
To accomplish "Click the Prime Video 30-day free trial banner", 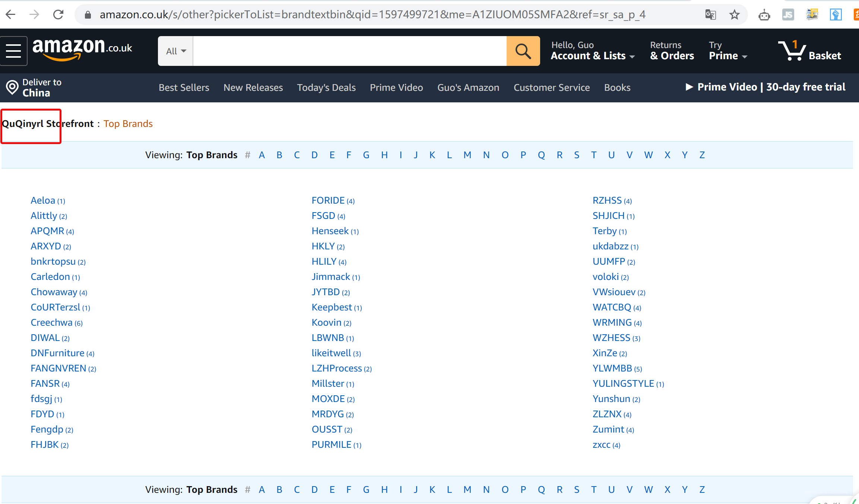I will coord(765,87).
